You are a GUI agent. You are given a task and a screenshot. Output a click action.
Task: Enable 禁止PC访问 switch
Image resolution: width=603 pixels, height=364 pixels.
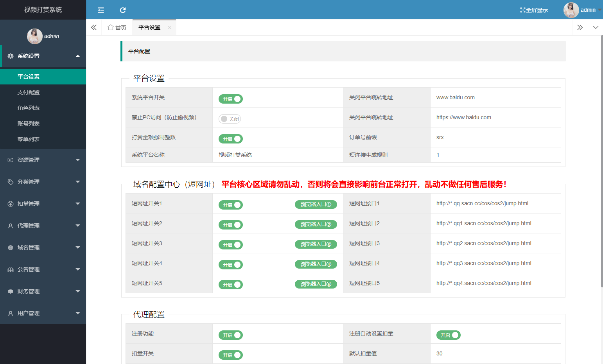(x=230, y=119)
